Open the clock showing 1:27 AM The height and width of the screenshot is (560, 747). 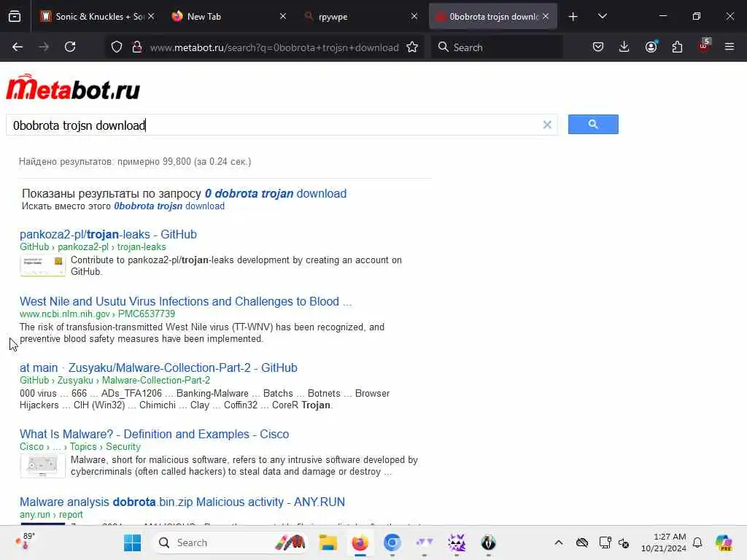coord(664,542)
